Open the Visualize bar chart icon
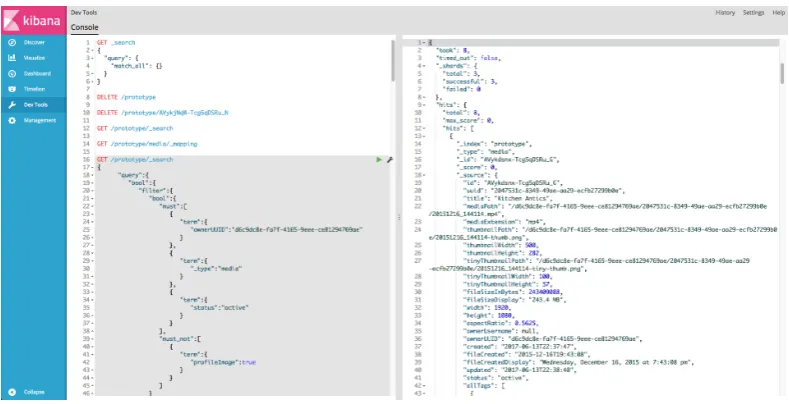Viewport: 789px width, 404px height. (13, 58)
